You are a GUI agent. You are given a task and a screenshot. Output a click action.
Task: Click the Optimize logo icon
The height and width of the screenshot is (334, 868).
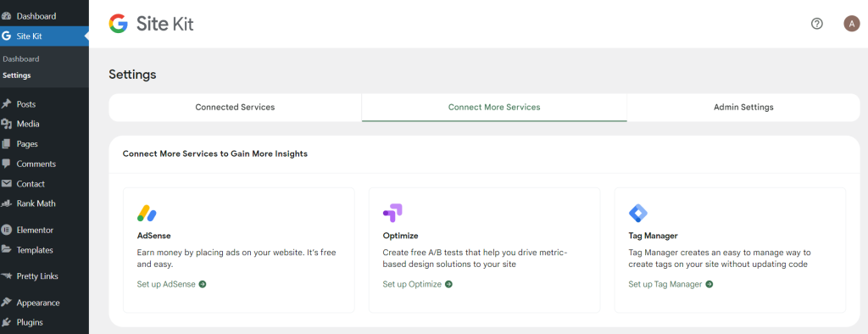(392, 214)
